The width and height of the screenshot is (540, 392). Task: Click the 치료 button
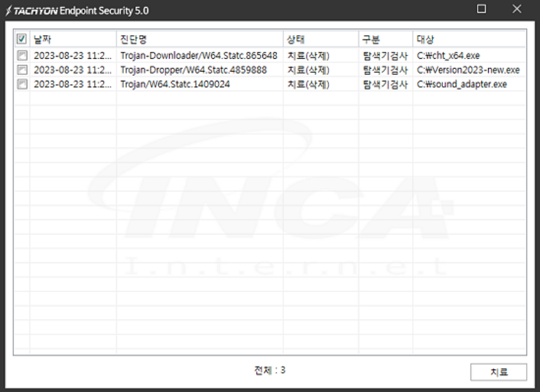tap(499, 372)
